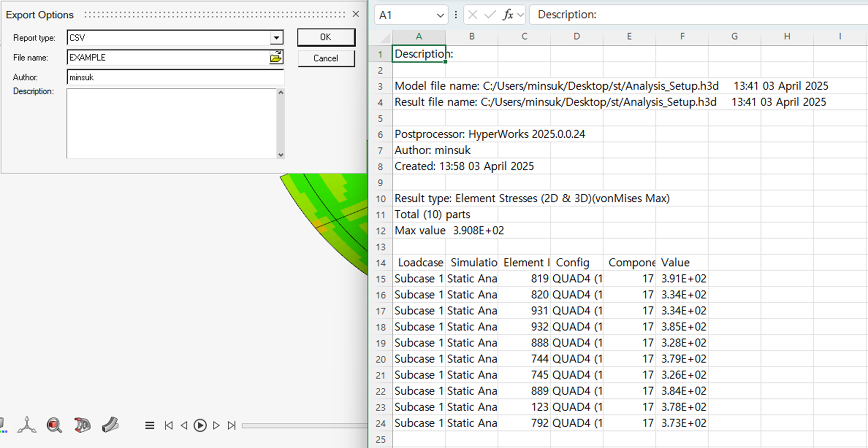Click the Config header cell
The width and height of the screenshot is (868, 448).
pyautogui.click(x=577, y=263)
